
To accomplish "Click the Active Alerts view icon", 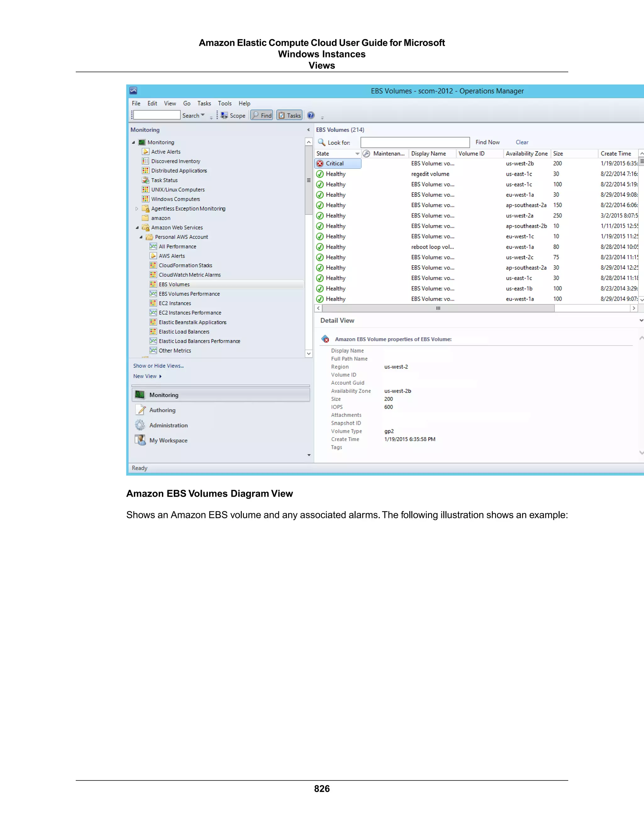I will (145, 152).
